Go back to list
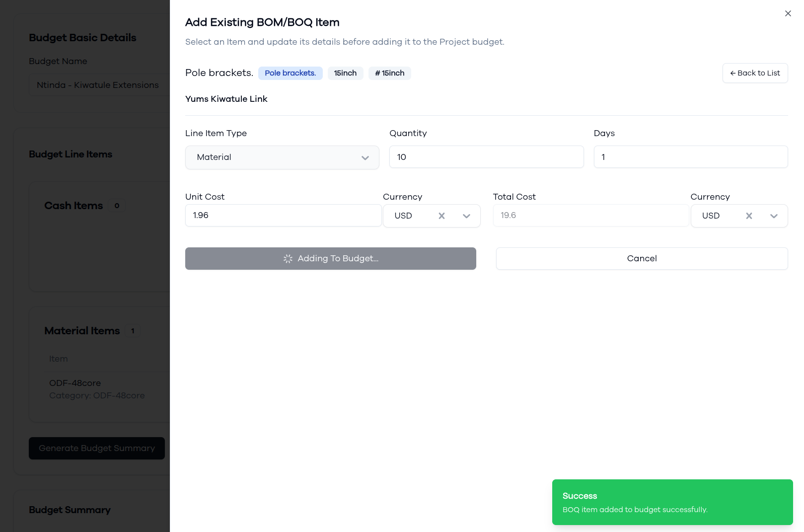The image size is (804, 532). click(x=755, y=73)
